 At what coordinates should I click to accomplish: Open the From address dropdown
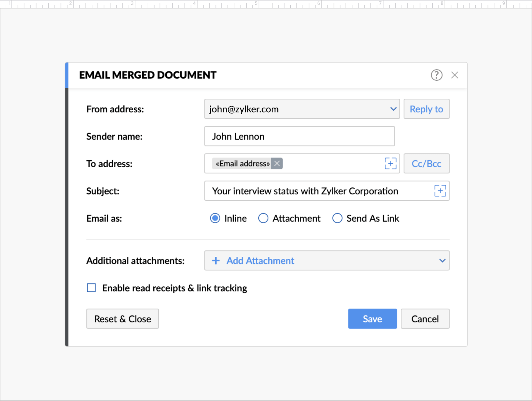[393, 109]
